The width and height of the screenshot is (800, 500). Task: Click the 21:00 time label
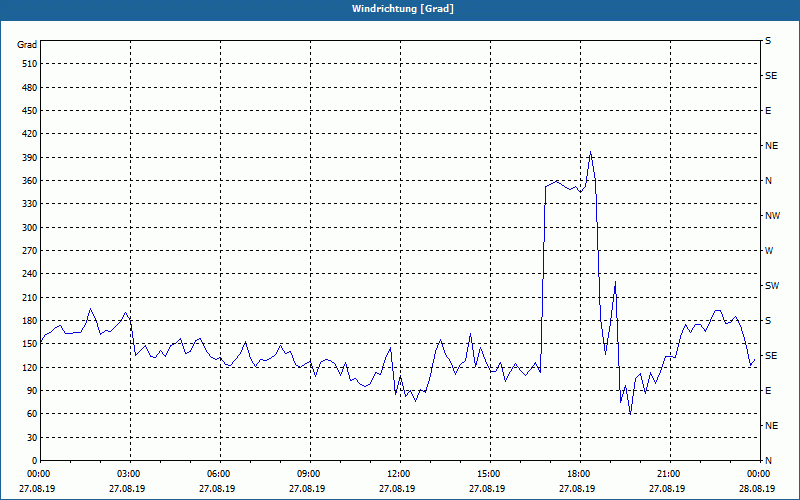coord(670,473)
